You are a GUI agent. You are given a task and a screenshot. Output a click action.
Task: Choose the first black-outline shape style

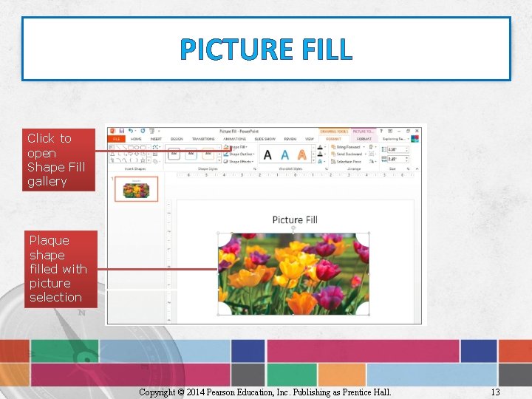pos(174,154)
